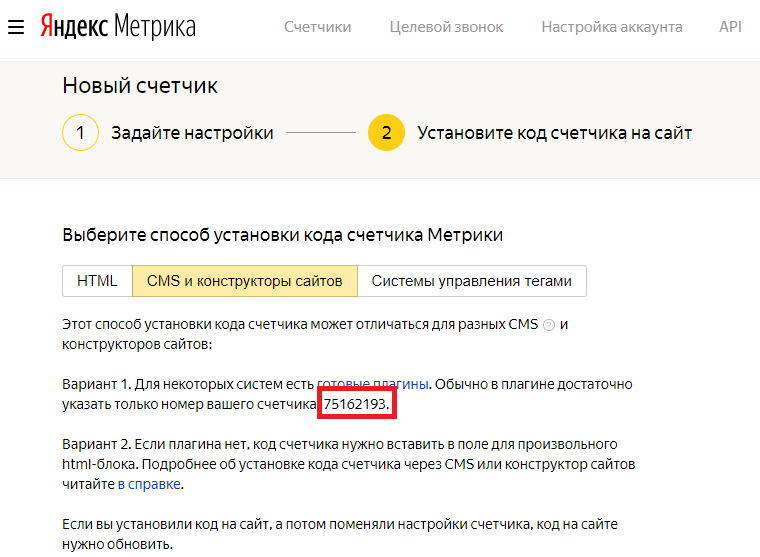Open the API menu item

730,27
